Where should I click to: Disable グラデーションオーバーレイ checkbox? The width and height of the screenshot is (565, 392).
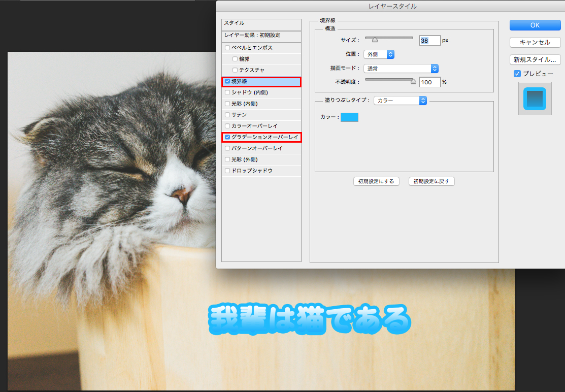(227, 137)
